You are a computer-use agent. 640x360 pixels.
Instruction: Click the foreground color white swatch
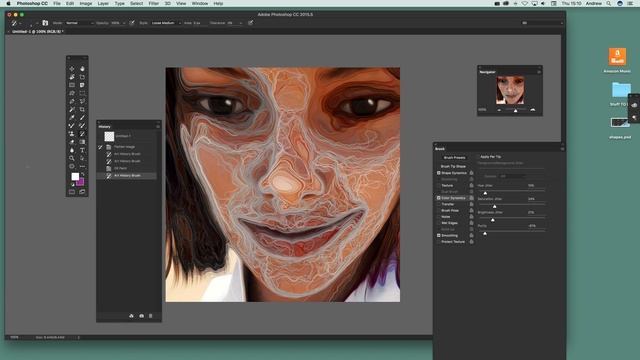pos(75,176)
